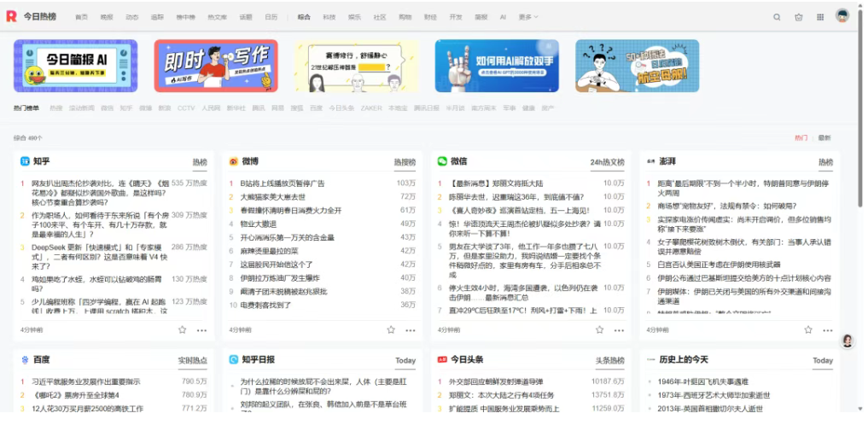Image resolution: width=868 pixels, height=425 pixels.
Task: Click the 百度 paw logo icon
Action: tap(25, 359)
